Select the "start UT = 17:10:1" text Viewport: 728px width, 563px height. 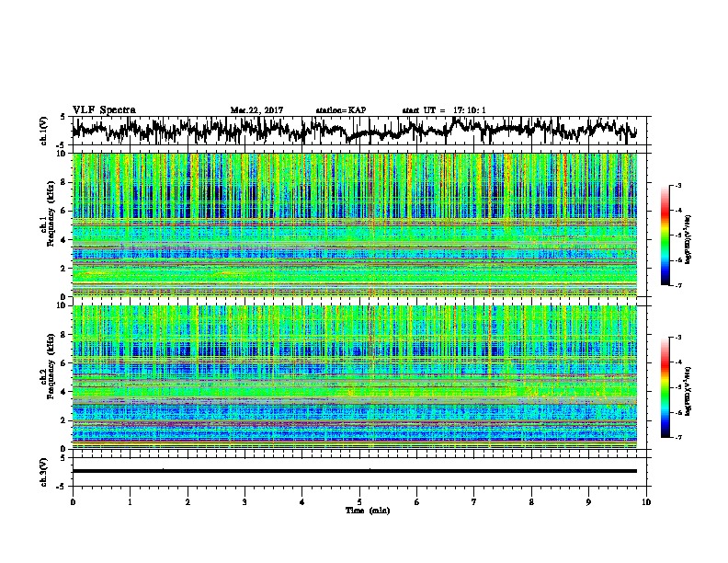click(x=444, y=110)
